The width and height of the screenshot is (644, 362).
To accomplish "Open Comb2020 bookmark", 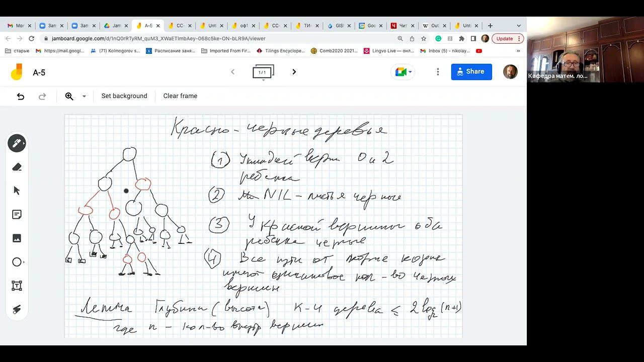I will (x=335, y=51).
